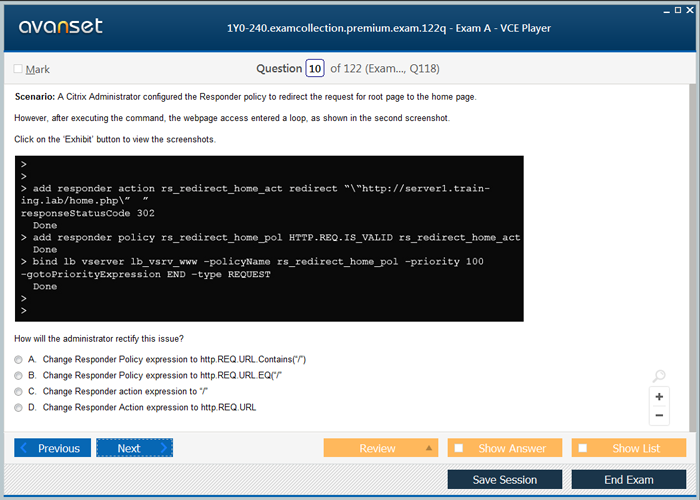Click the End Exam button
The height and width of the screenshot is (500, 700).
click(x=629, y=480)
